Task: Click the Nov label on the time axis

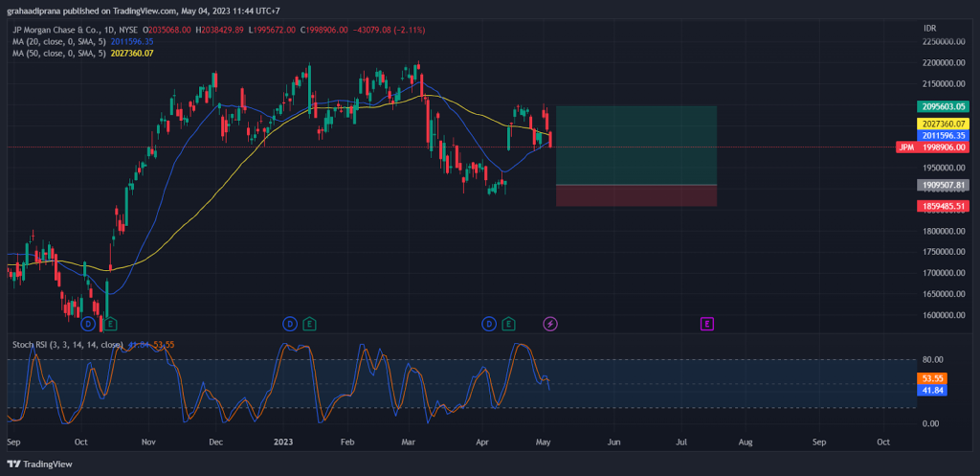Action: coord(148,442)
